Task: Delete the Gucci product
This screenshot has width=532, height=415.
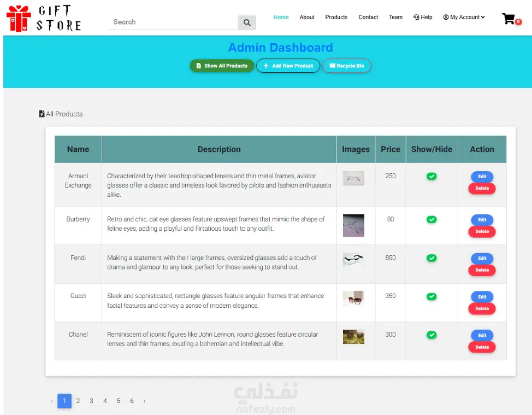Action: point(482,308)
